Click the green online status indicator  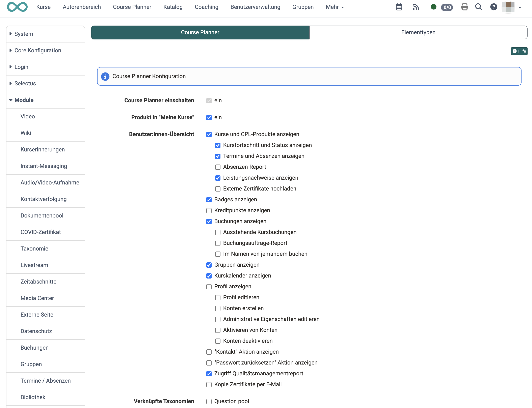click(x=433, y=7)
